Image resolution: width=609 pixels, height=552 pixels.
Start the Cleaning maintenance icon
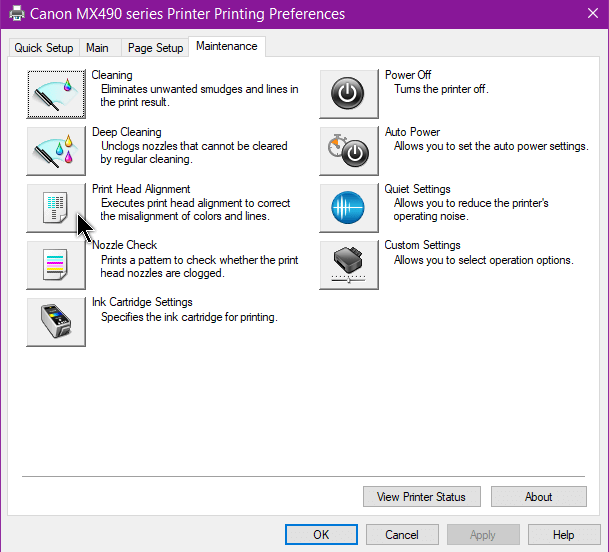[56, 94]
